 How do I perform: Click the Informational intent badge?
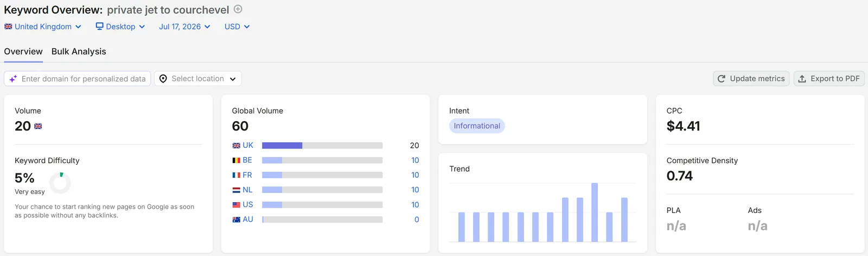point(477,126)
